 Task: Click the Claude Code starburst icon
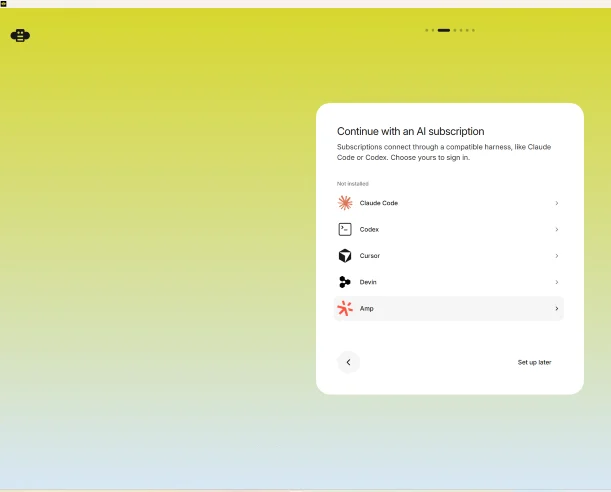(345, 203)
